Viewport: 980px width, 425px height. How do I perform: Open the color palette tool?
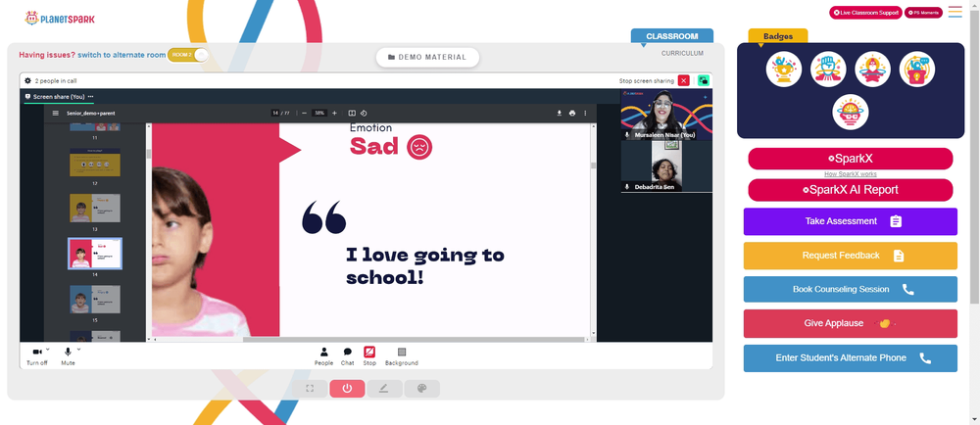421,388
